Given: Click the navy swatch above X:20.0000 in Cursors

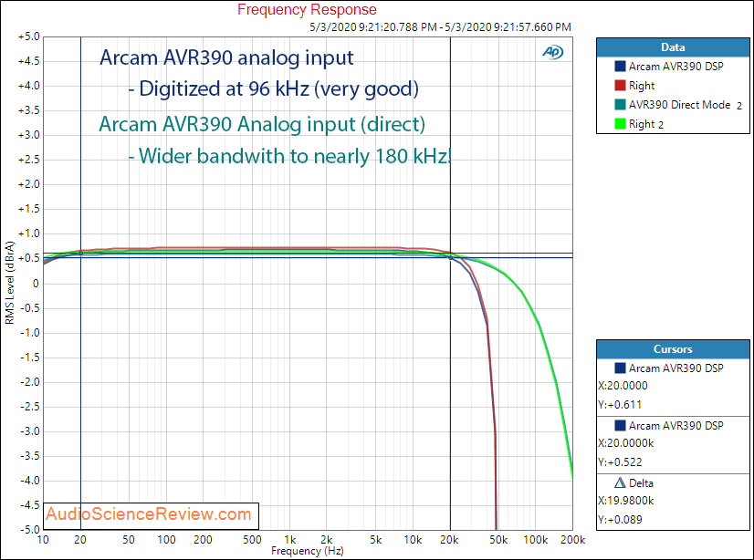Looking at the screenshot, I should pos(620,368).
